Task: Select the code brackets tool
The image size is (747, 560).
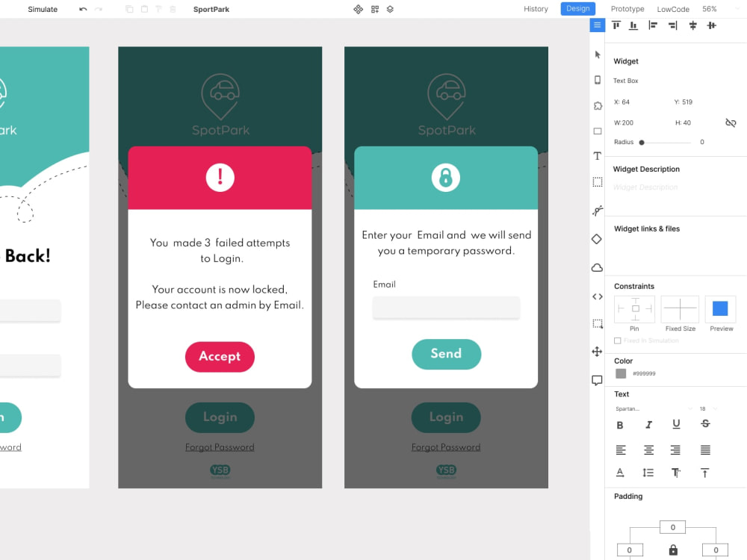Action: point(597,296)
